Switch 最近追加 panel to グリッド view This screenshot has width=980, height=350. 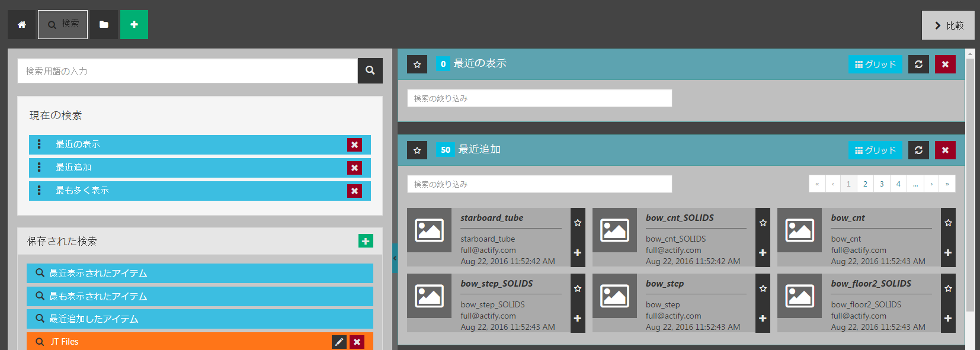875,150
